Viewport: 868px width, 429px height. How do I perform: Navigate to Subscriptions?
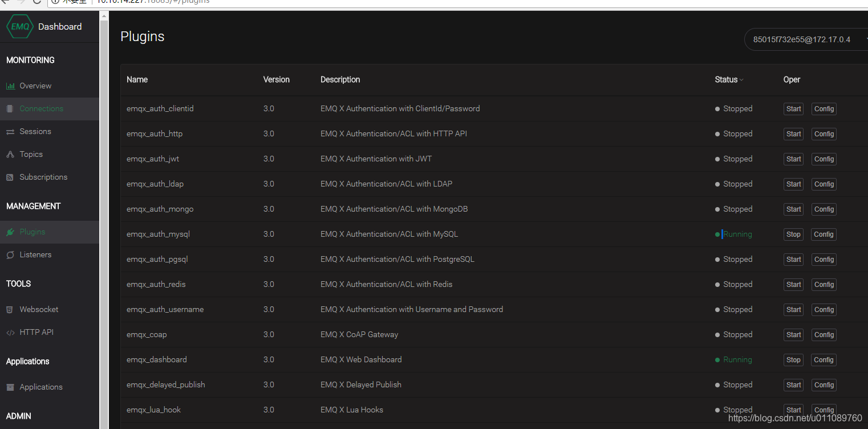point(43,177)
